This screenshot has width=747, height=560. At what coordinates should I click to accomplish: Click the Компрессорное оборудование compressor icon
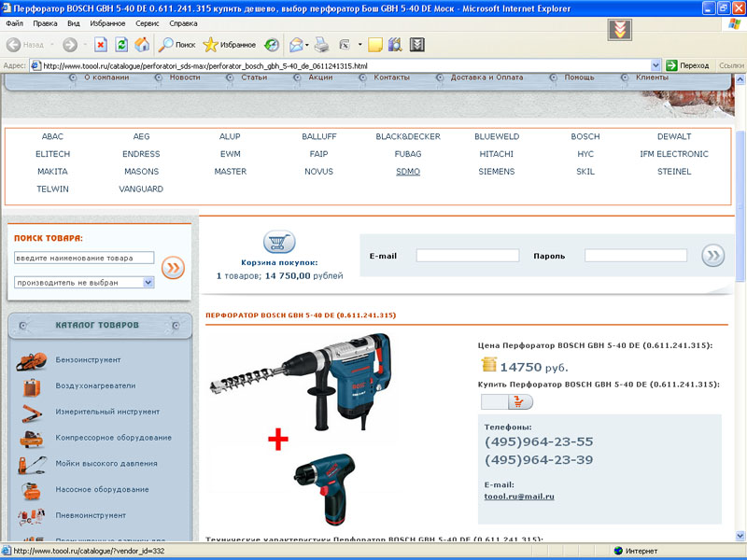(32, 439)
